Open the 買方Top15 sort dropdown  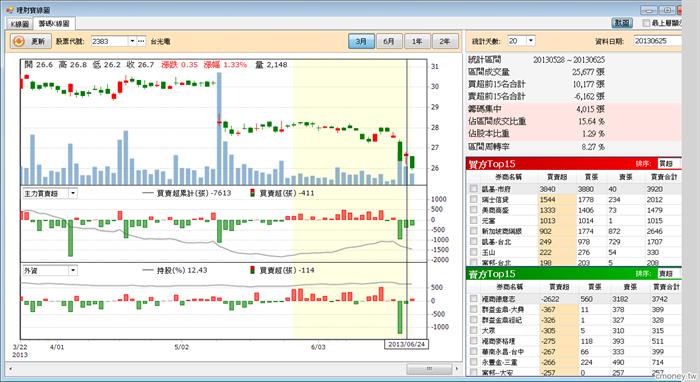[x=670, y=164]
